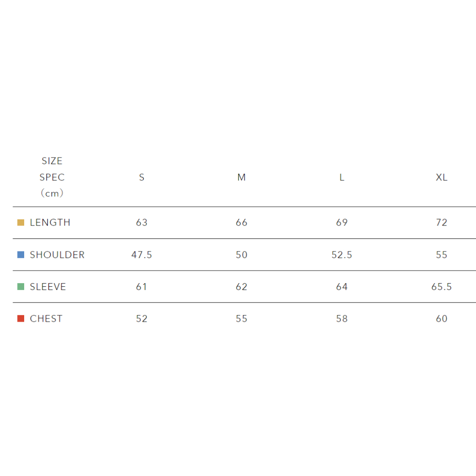This screenshot has height=476, width=476.
Task: Click the M size column header
Action: (242, 178)
